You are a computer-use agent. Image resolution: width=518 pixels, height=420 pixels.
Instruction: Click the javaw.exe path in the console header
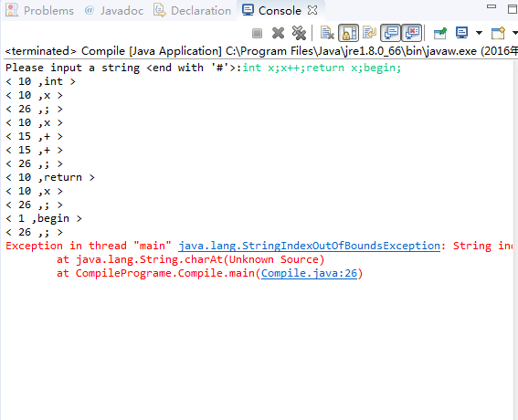click(x=352, y=51)
